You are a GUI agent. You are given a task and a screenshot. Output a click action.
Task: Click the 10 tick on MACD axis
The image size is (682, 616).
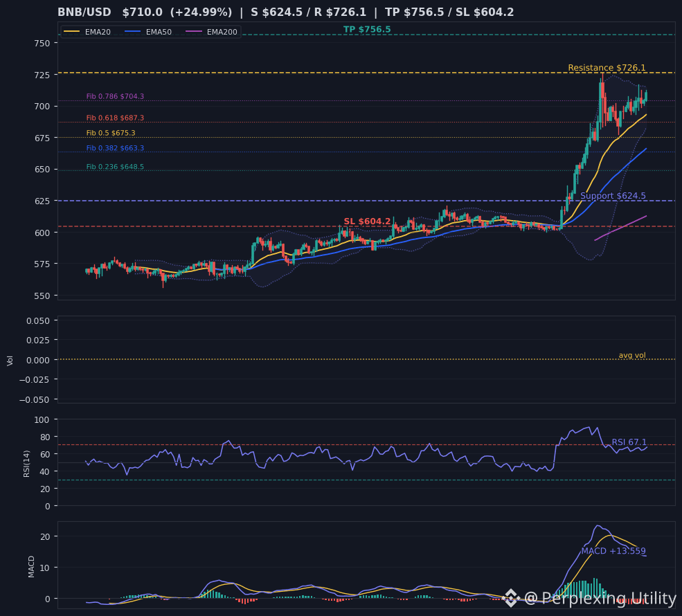[45, 568]
